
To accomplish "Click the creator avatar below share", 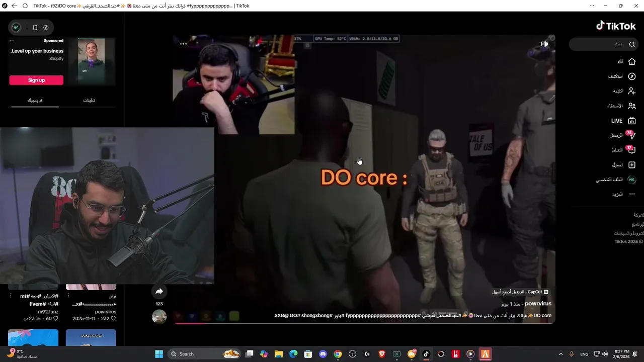I will 159,317.
